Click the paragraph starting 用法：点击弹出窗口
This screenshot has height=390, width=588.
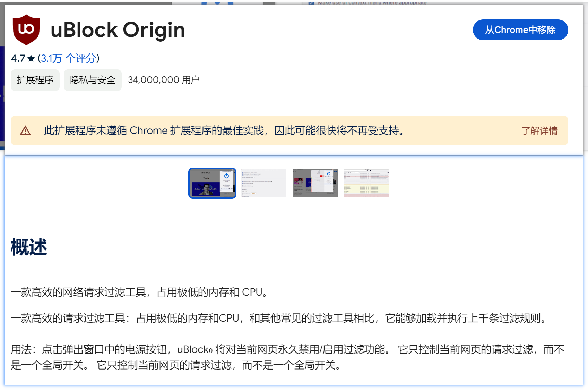click(288, 357)
